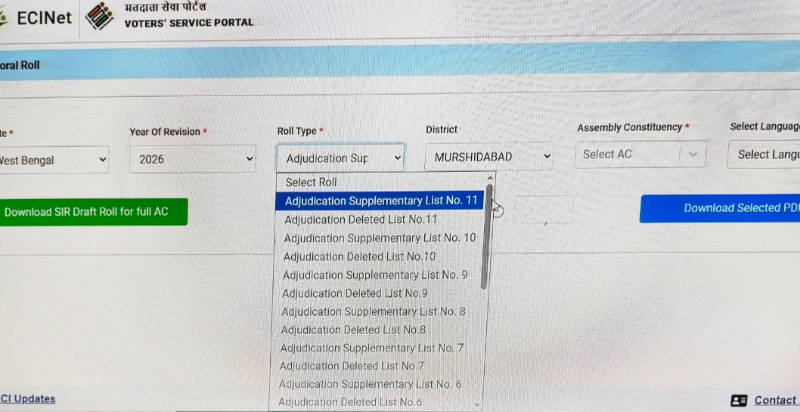Open the District dropdown showing MURSHIDABAD
This screenshot has height=412, width=800.
coord(489,157)
